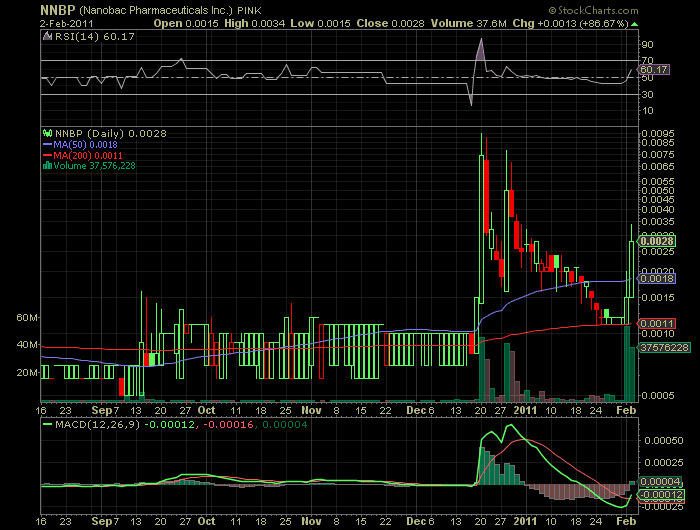
Task: Click the green up-arrow beside Chg
Action: click(x=634, y=24)
